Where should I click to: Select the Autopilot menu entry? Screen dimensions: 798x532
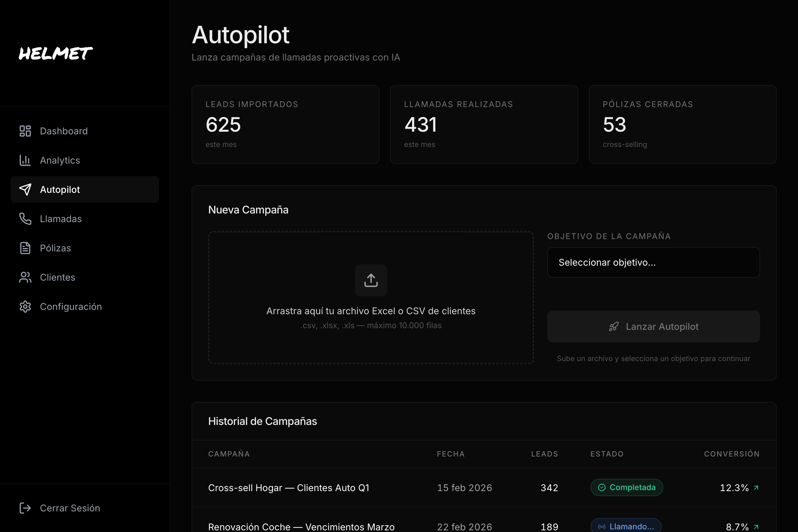60,189
